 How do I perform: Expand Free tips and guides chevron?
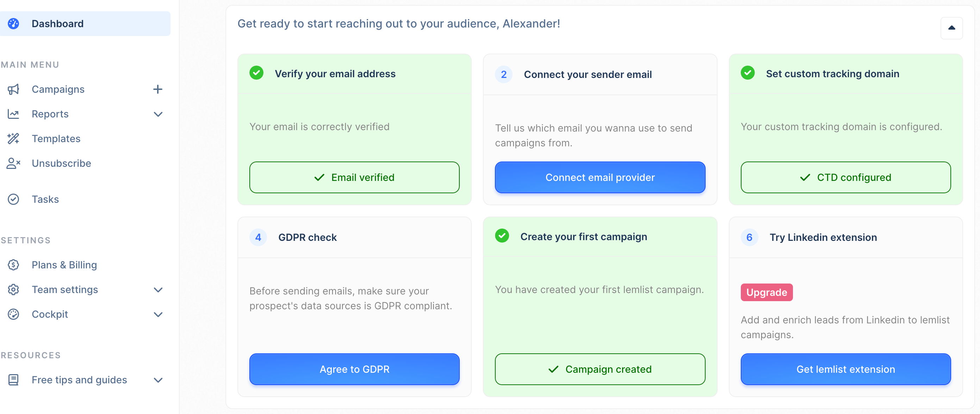click(x=158, y=380)
